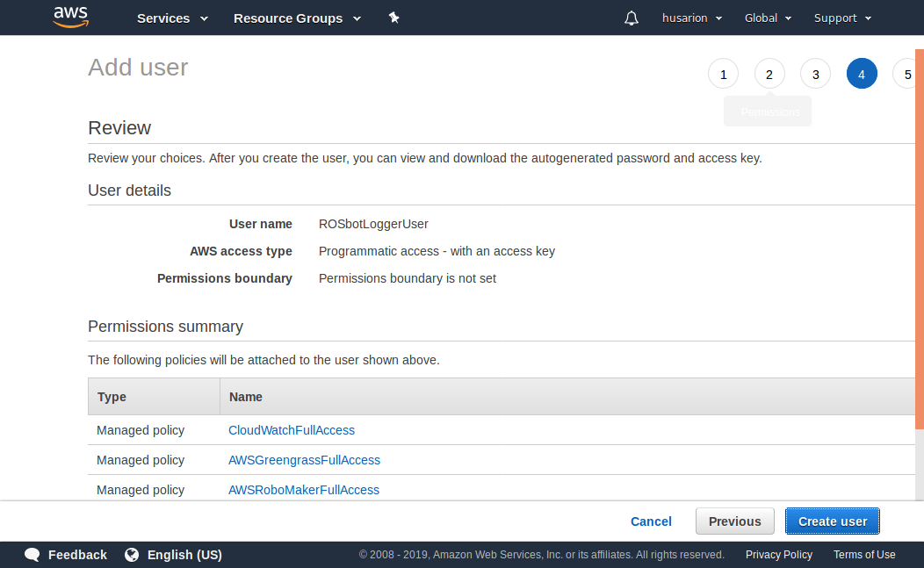
Task: Click 'Managed policy' cell for AWSRoboMakerFullAccess
Action: click(141, 490)
